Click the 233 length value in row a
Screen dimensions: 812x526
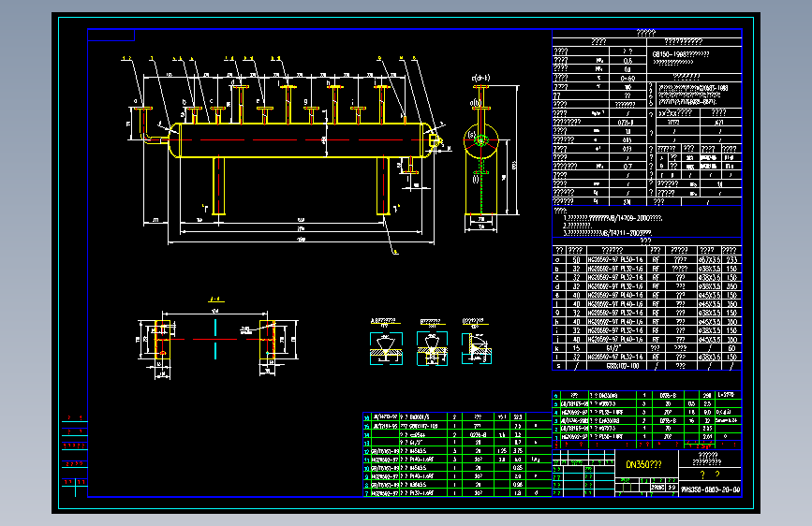click(x=731, y=259)
